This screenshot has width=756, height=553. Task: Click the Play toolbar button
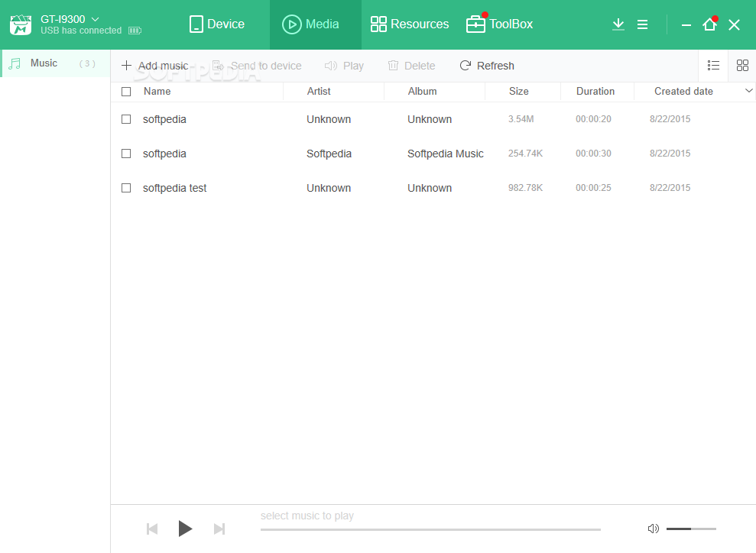point(344,66)
